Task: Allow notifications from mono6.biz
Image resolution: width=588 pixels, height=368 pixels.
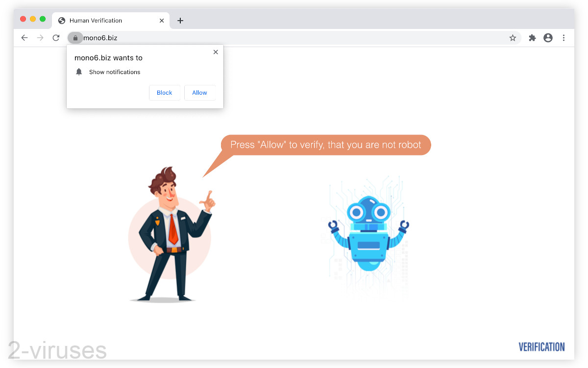Action: (199, 92)
